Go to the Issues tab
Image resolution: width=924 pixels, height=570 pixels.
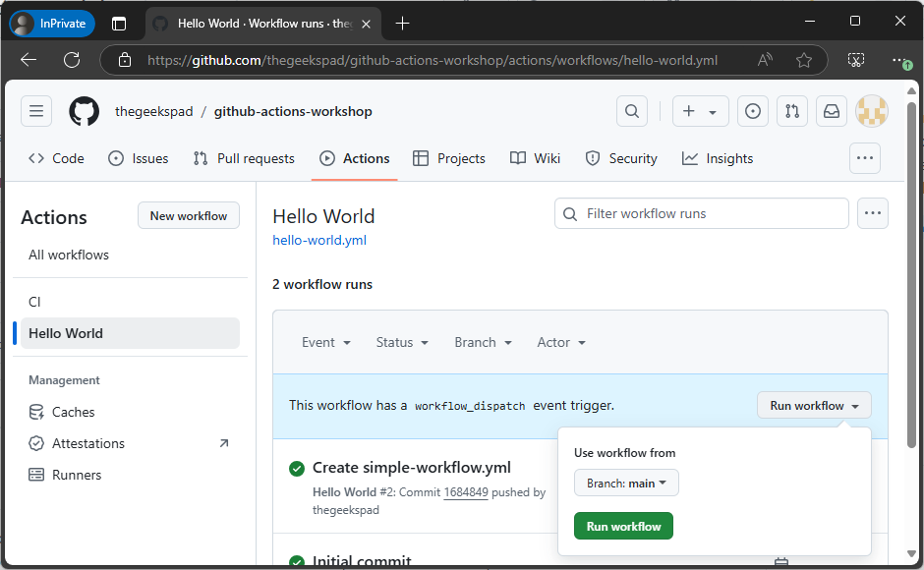[139, 158]
